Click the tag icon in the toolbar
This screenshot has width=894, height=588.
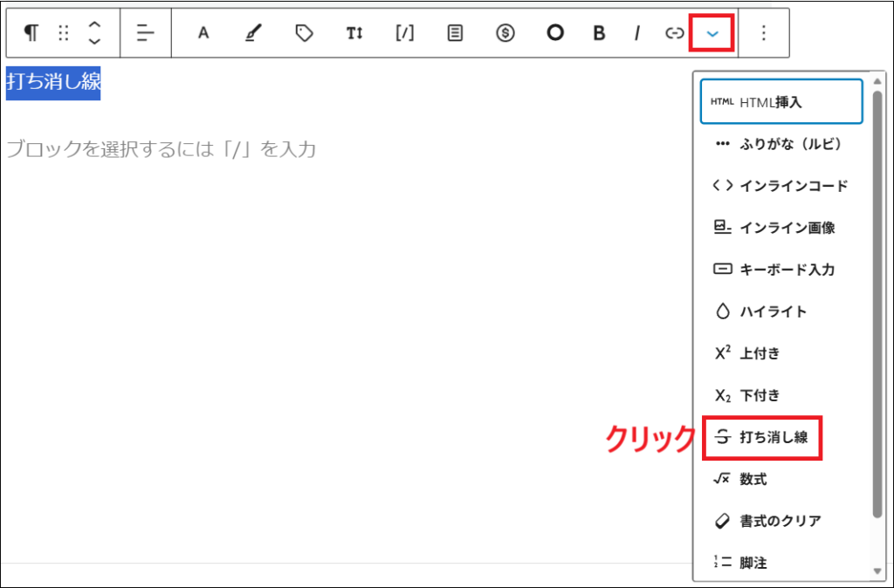click(303, 32)
